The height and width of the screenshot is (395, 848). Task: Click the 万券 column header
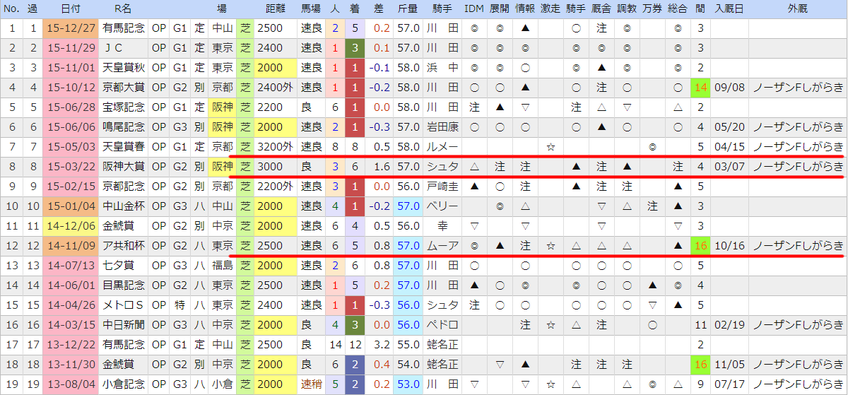pos(653,9)
